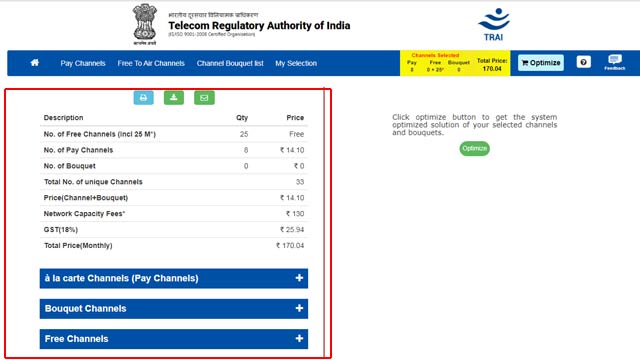
Task: Open the Feedback chat icon
Action: pyautogui.click(x=614, y=62)
